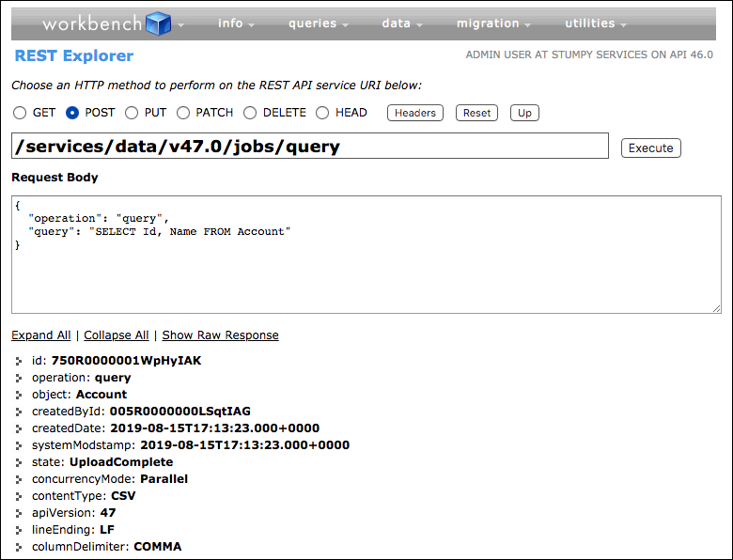The height and width of the screenshot is (560, 733).
Task: Open the utilities menu
Action: pos(596,23)
